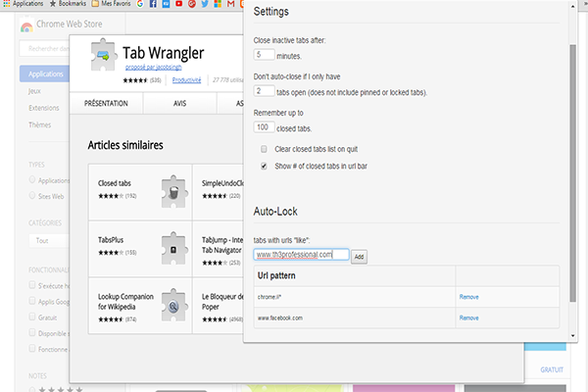588x392 pixels.
Task: Switch to the PRÉSENTATION tab
Action: (x=106, y=103)
